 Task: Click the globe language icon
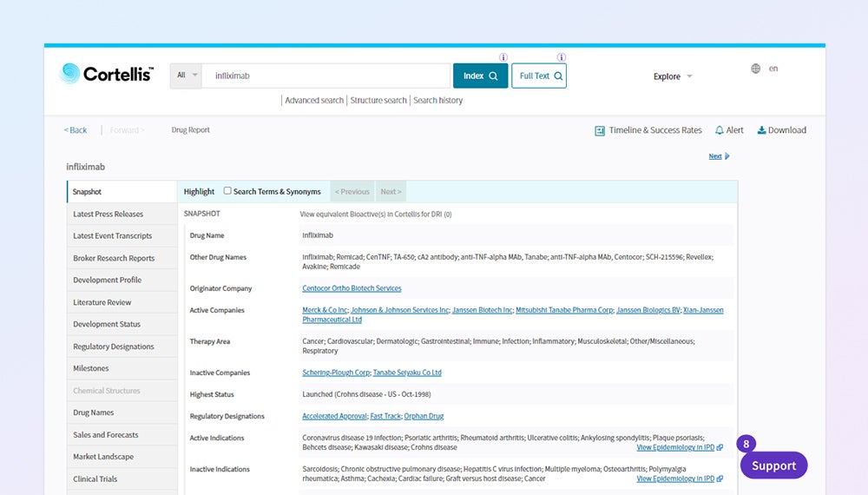tap(756, 69)
